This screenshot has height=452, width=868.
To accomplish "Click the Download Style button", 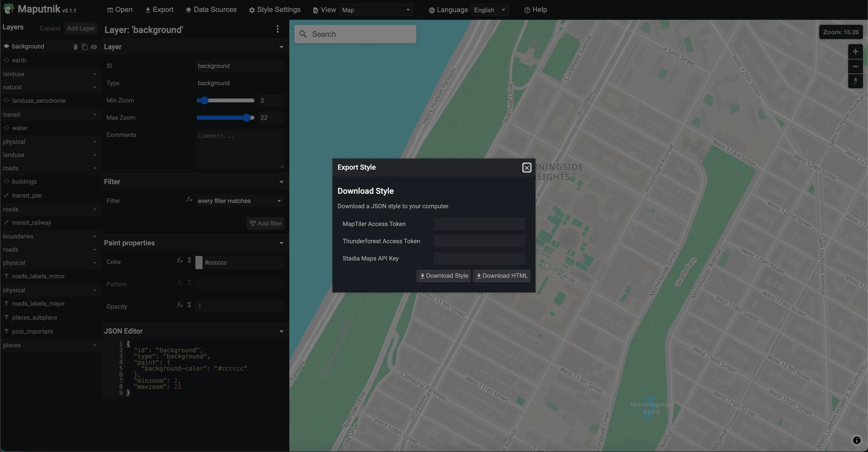I will (x=443, y=275).
